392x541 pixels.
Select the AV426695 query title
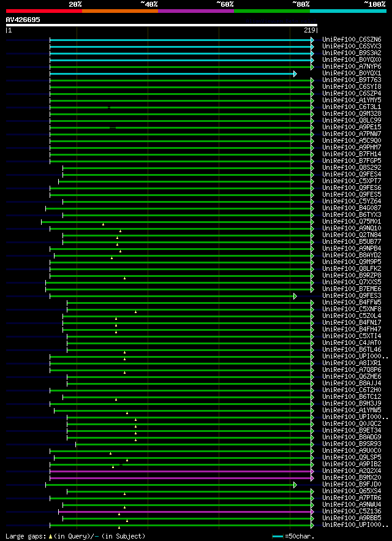[x=23, y=20]
